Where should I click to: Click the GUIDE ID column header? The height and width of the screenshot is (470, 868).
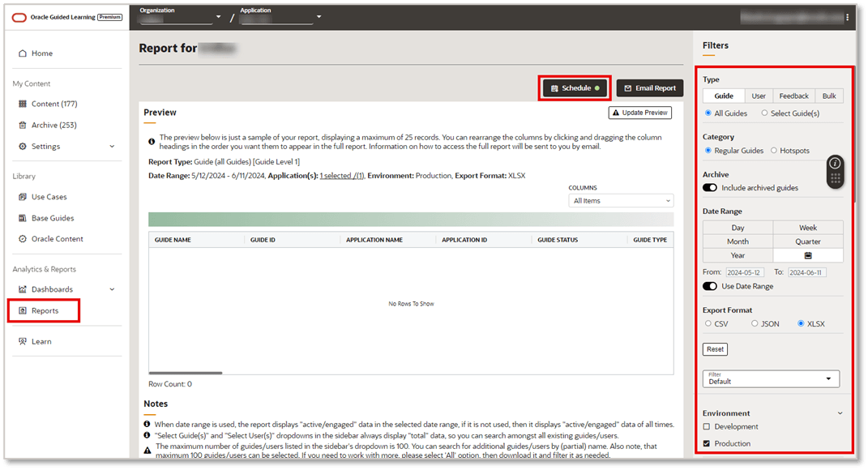pyautogui.click(x=263, y=240)
